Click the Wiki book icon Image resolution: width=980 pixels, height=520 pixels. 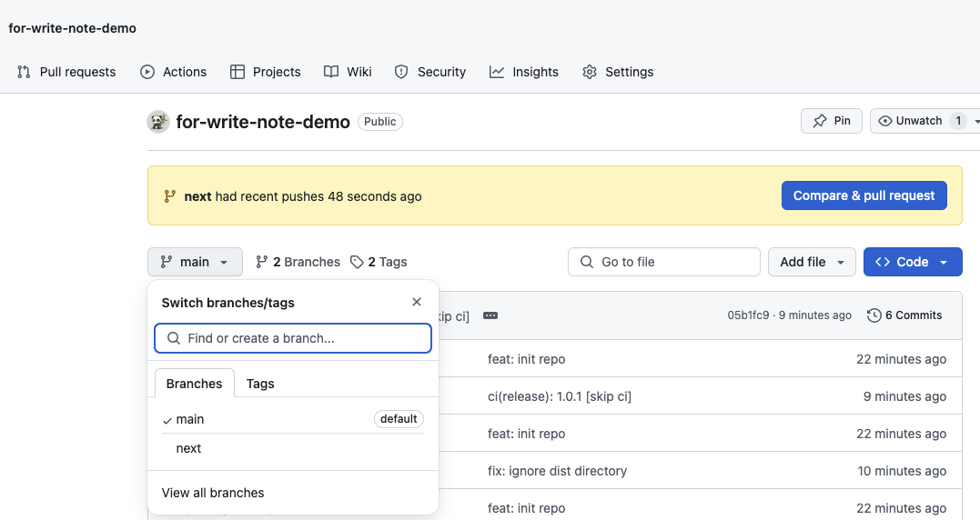(331, 72)
